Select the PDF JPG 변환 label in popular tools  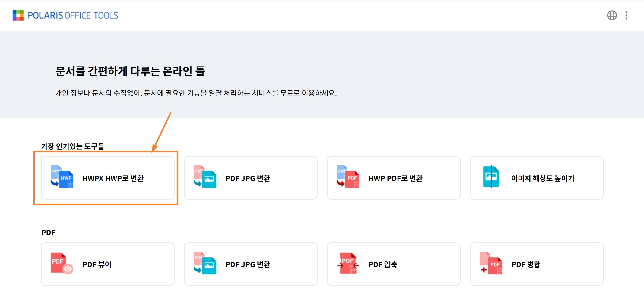248,178
